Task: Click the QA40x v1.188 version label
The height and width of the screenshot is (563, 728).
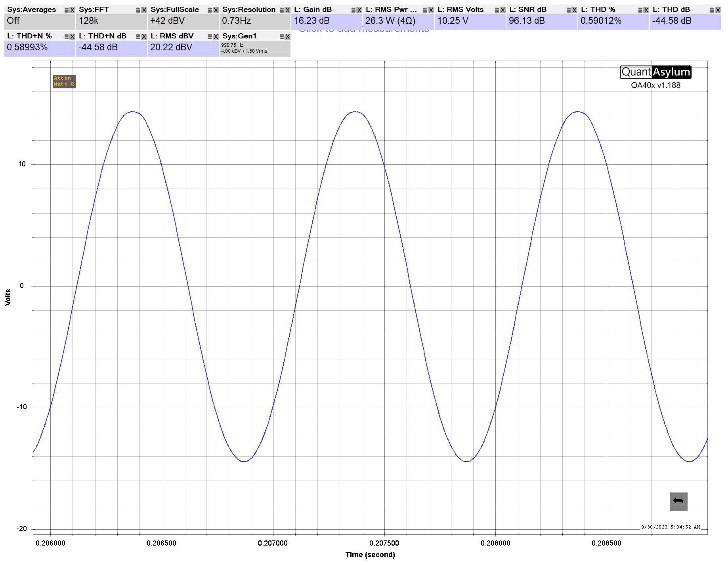Action: pyautogui.click(x=655, y=85)
